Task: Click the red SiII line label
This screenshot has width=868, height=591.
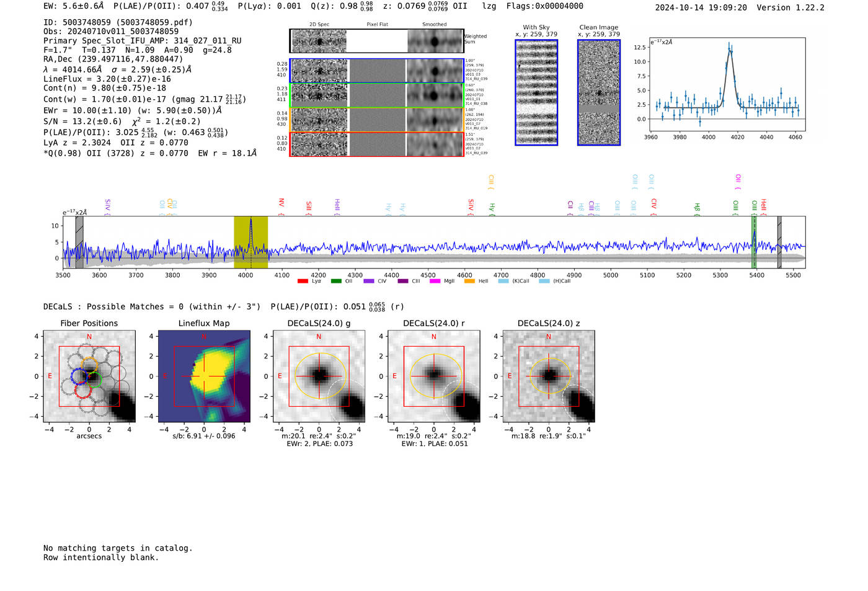Action: (309, 207)
